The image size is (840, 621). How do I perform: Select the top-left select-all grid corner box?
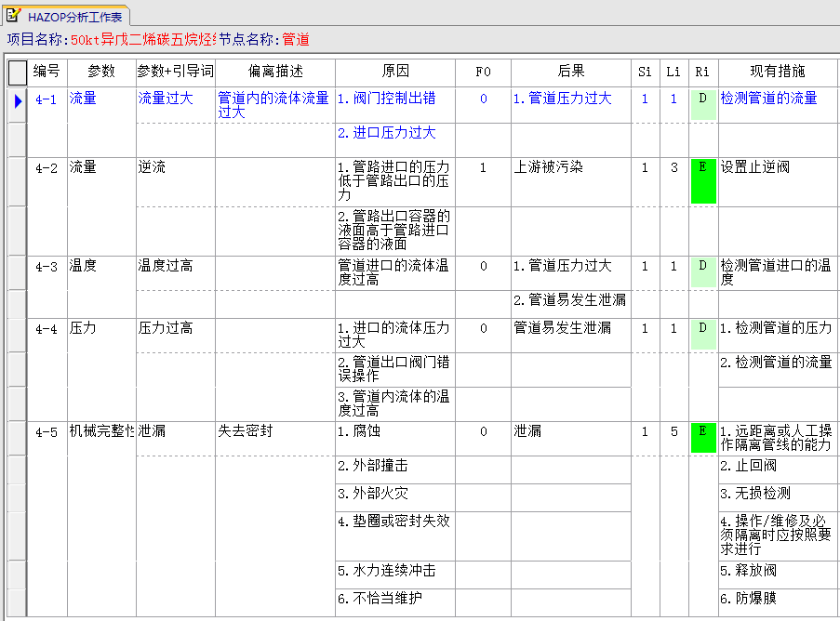pyautogui.click(x=17, y=73)
